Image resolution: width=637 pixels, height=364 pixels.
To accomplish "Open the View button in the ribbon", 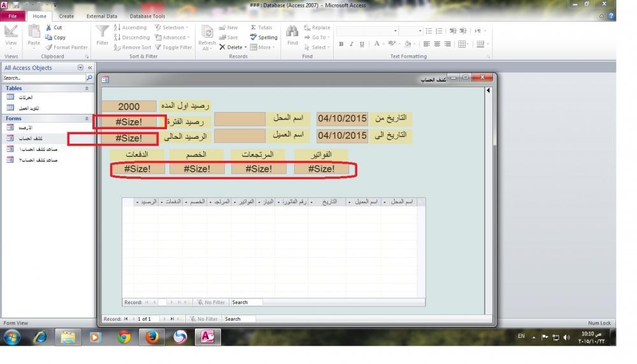I will pyautogui.click(x=11, y=36).
